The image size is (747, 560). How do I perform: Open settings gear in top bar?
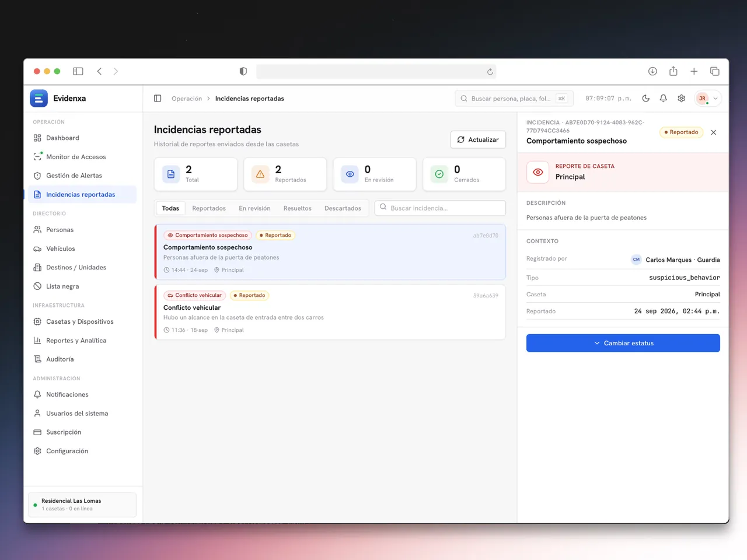681,99
